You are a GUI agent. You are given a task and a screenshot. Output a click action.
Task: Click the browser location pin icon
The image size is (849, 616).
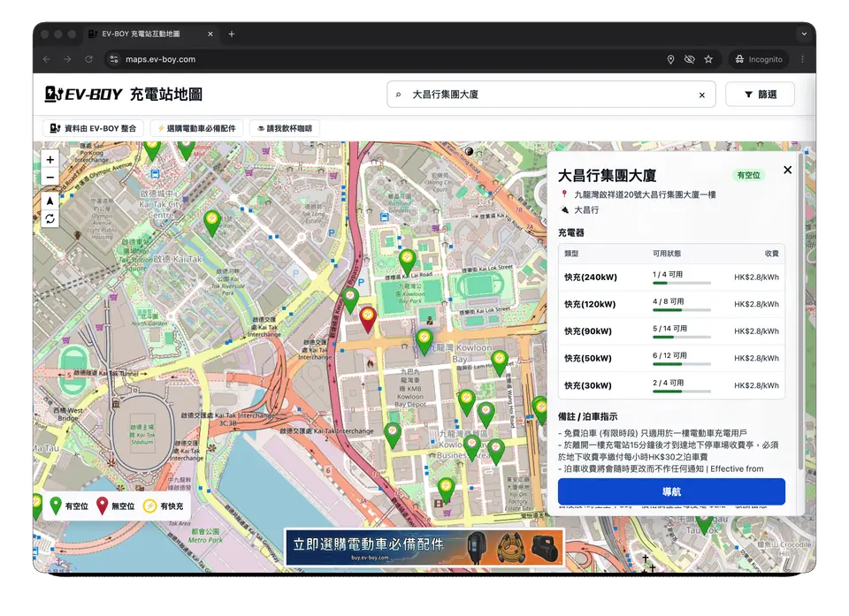tap(670, 59)
